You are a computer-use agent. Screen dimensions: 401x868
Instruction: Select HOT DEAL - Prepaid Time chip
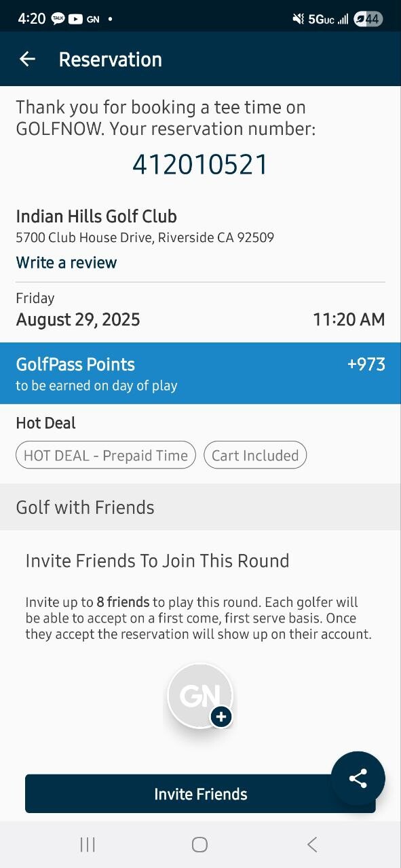pos(106,456)
